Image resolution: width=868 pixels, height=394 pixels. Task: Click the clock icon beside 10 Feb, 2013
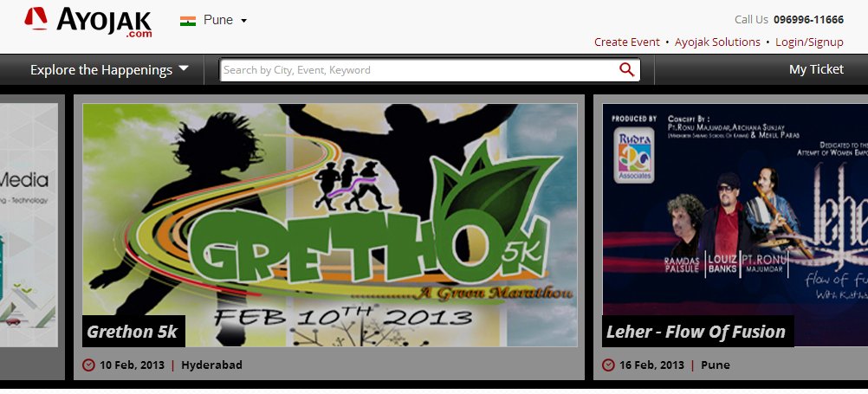(88, 365)
